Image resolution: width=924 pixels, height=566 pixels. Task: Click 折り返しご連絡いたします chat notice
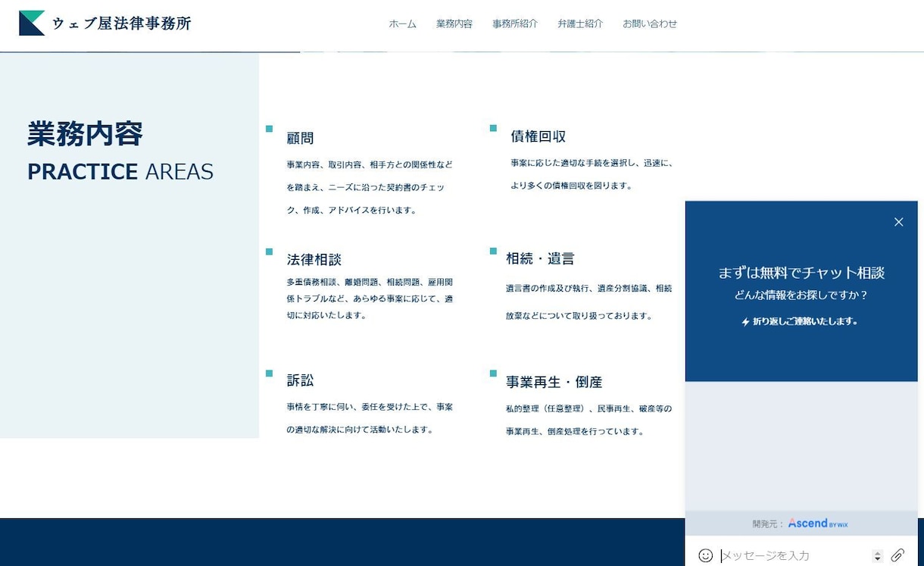click(805, 321)
